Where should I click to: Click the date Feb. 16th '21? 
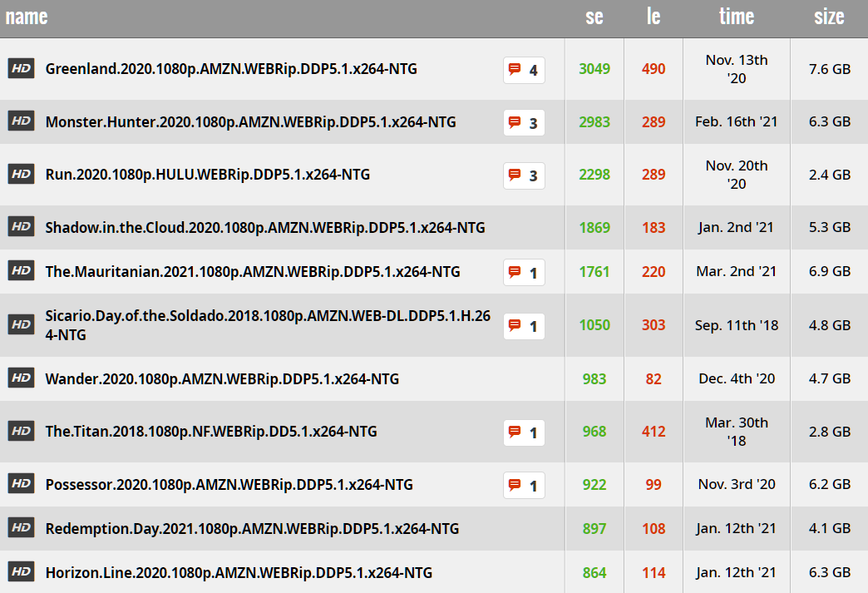[737, 121]
